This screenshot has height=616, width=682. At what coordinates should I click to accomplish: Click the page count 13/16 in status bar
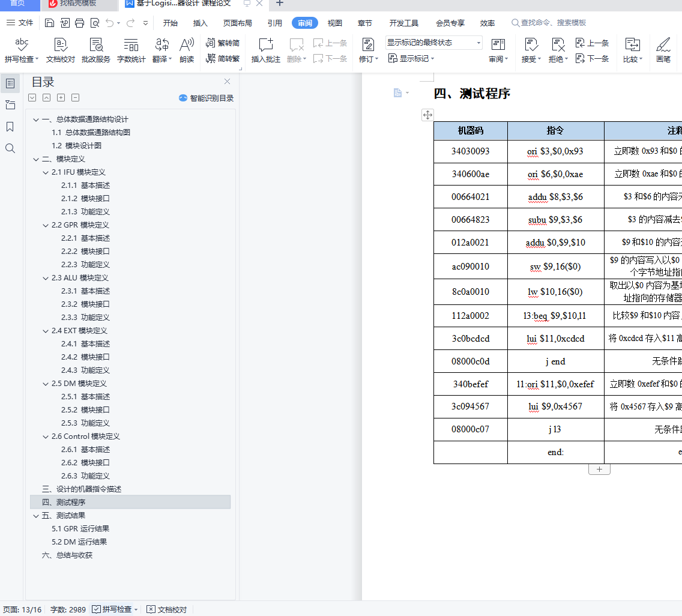coord(22,609)
